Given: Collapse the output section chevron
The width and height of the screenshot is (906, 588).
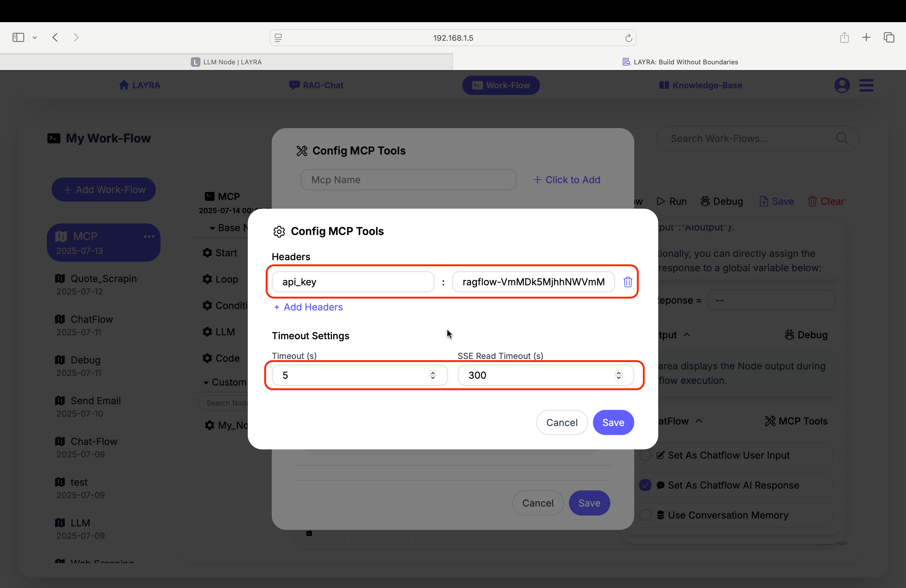Looking at the screenshot, I should (x=687, y=335).
